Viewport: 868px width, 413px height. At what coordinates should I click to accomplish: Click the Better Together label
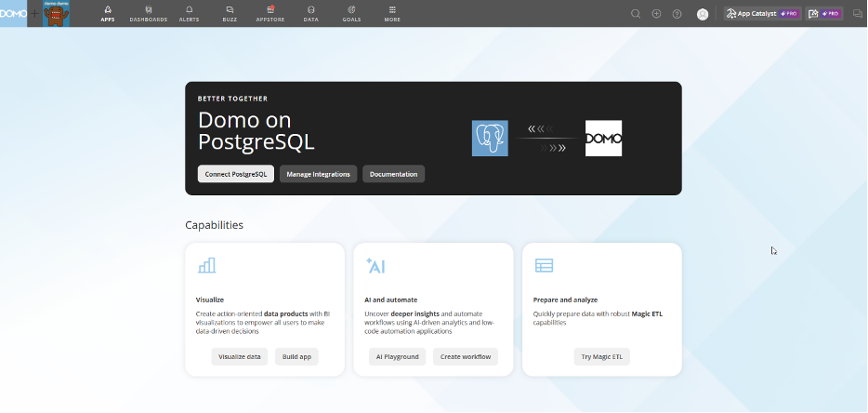click(232, 99)
